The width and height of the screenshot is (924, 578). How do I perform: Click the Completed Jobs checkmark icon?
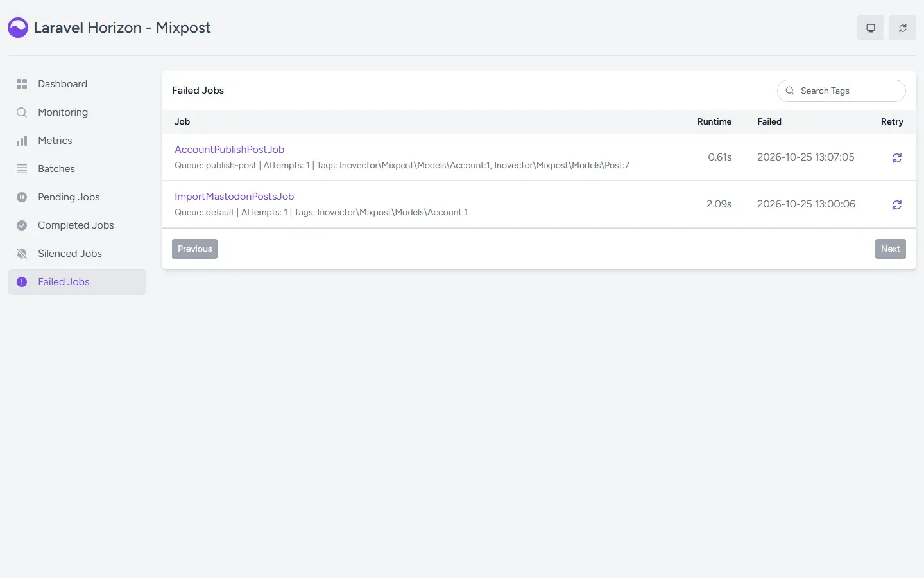(22, 225)
